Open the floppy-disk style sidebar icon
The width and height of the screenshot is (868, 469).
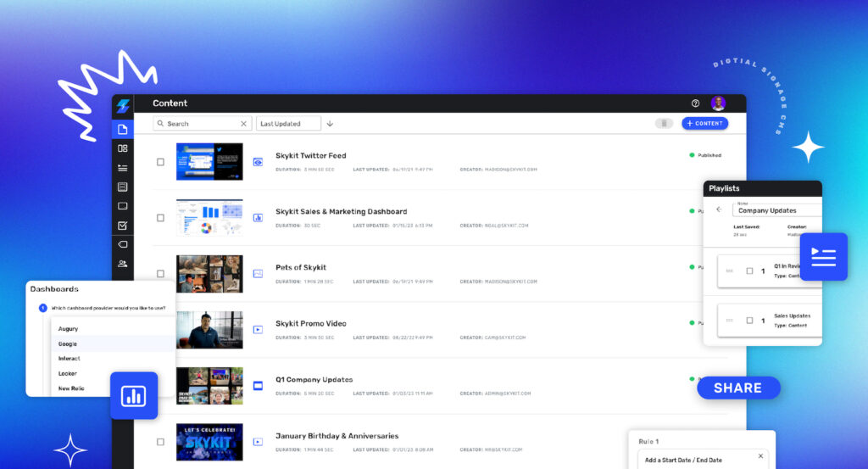[x=123, y=187]
